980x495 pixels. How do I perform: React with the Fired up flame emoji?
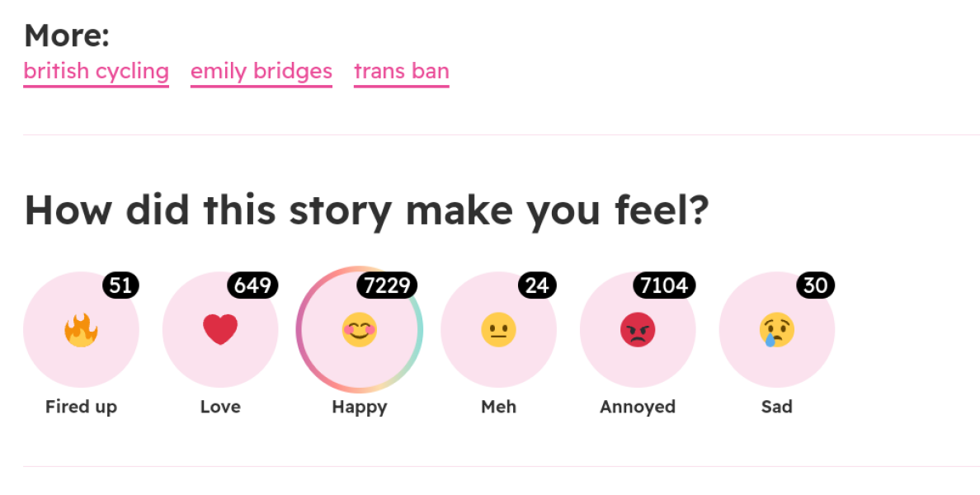[x=81, y=329]
